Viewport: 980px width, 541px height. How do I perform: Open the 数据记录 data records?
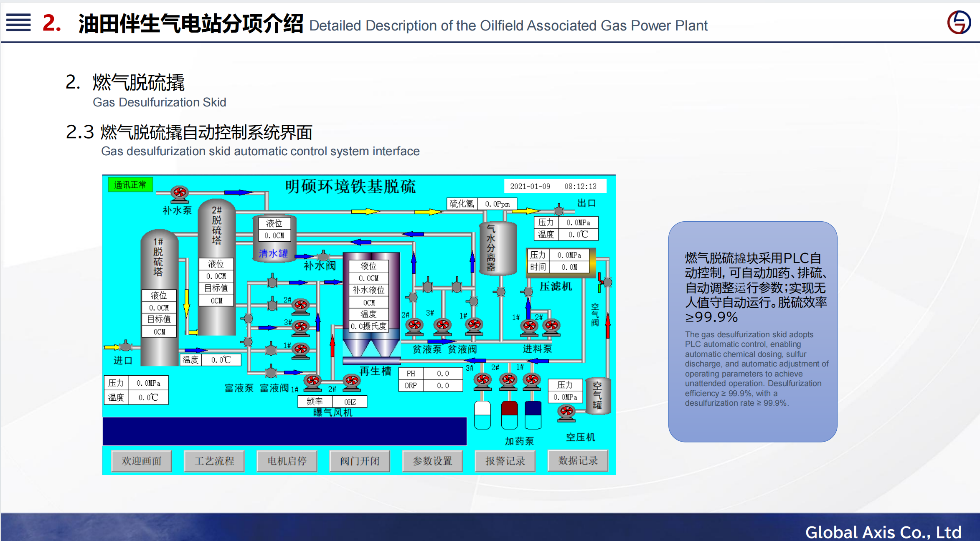[578, 461]
